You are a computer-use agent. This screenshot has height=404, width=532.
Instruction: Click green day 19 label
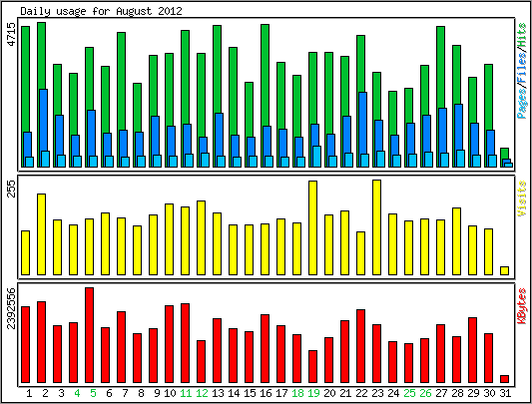click(x=313, y=393)
